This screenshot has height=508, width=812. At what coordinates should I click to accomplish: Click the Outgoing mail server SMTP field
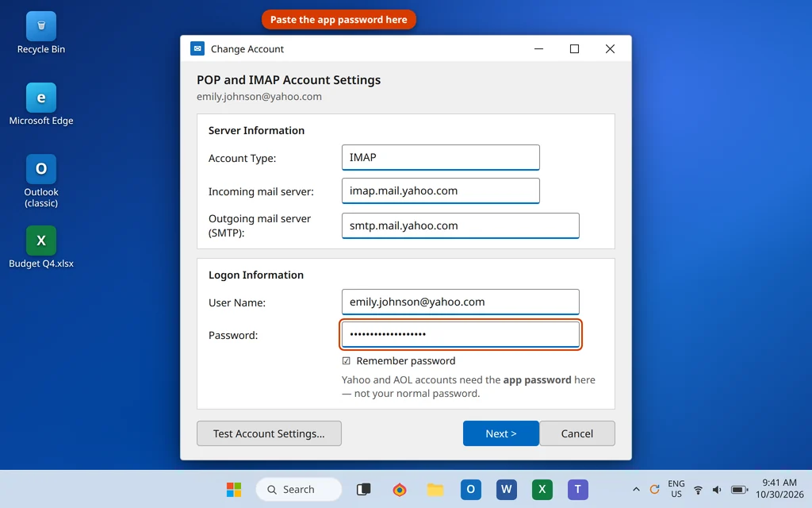coord(461,225)
